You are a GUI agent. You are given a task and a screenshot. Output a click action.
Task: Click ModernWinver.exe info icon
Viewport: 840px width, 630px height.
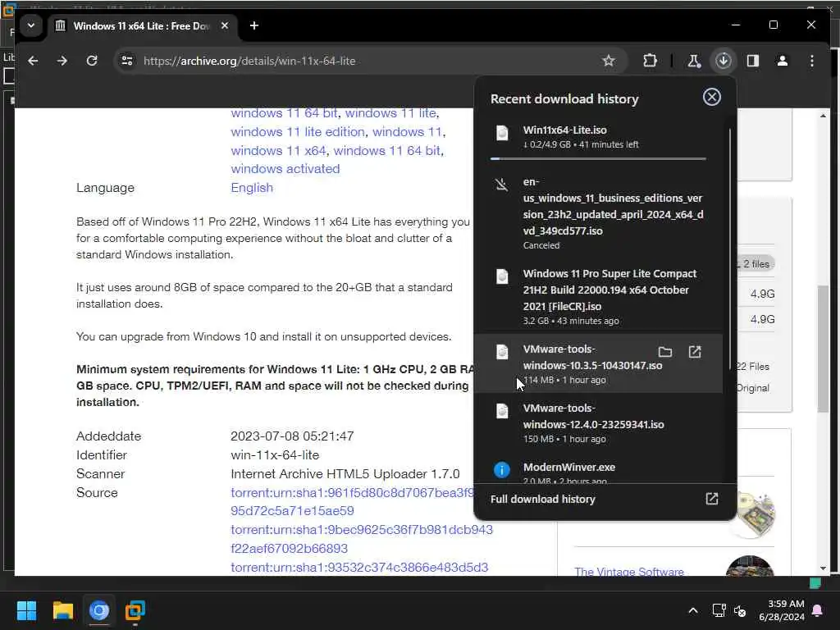click(501, 470)
